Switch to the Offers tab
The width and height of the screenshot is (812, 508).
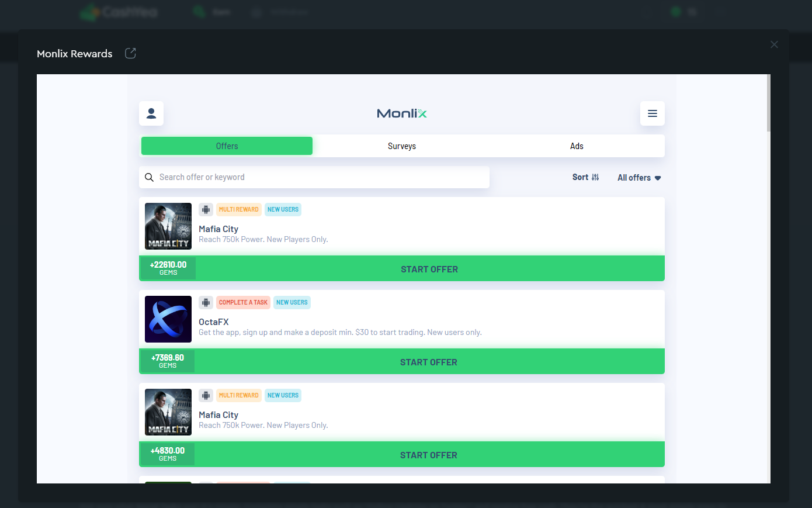[227, 146]
